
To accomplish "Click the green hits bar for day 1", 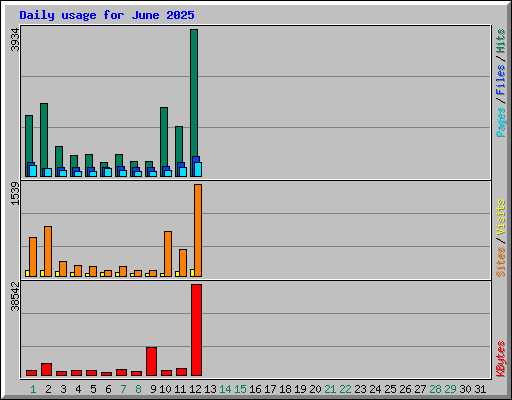I will (29, 139).
